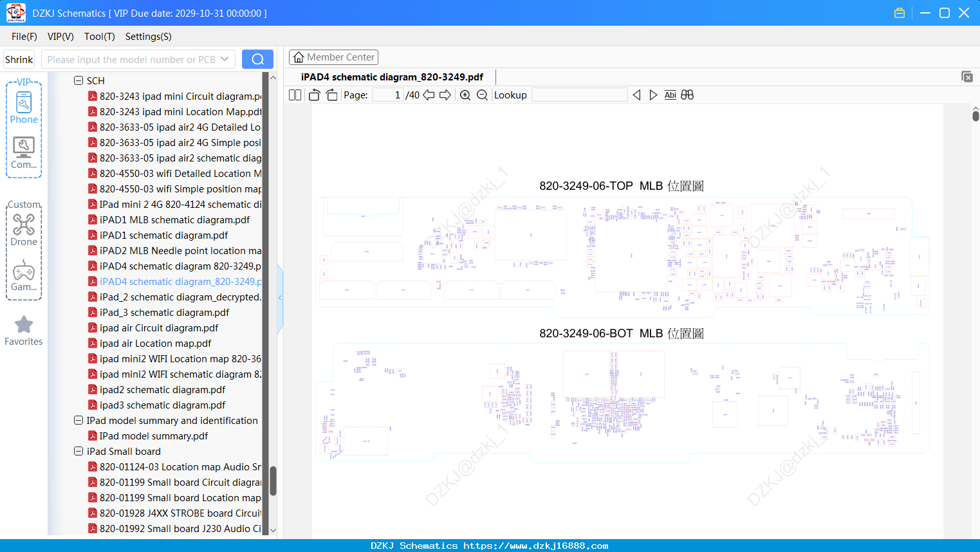Click the Lookup text field
The height and width of the screenshot is (552, 980).
579,95
